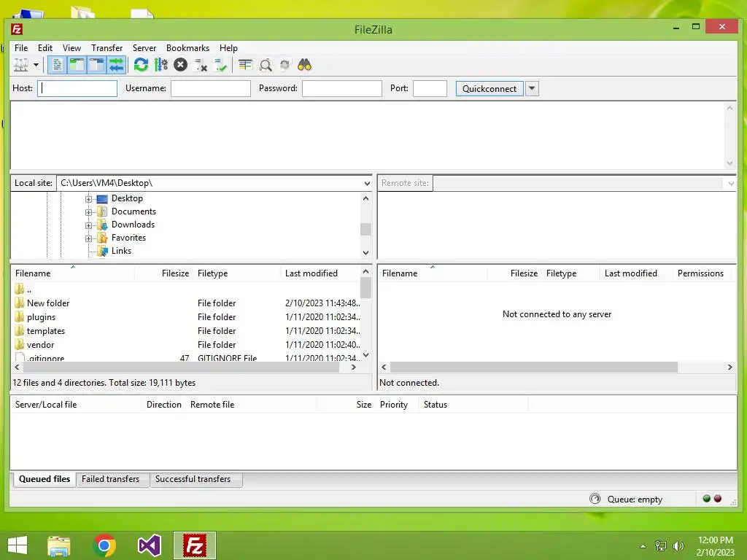Launch Google Chrome from the taskbar
747x560 pixels.
pyautogui.click(x=104, y=545)
